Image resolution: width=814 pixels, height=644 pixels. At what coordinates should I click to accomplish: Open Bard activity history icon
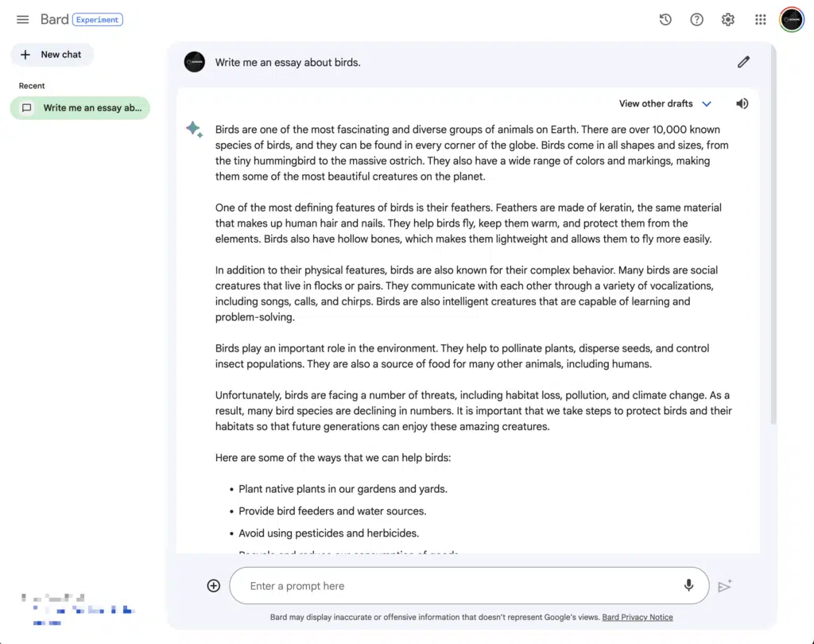(665, 20)
